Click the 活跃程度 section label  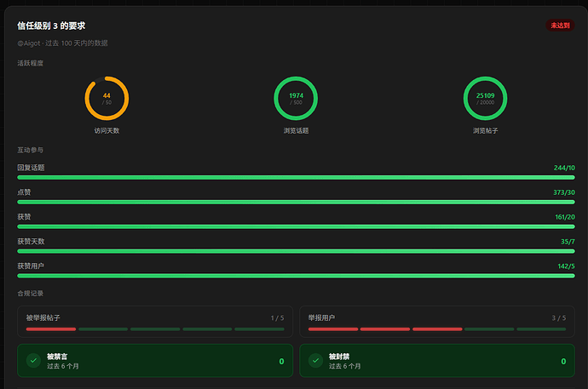[31, 63]
